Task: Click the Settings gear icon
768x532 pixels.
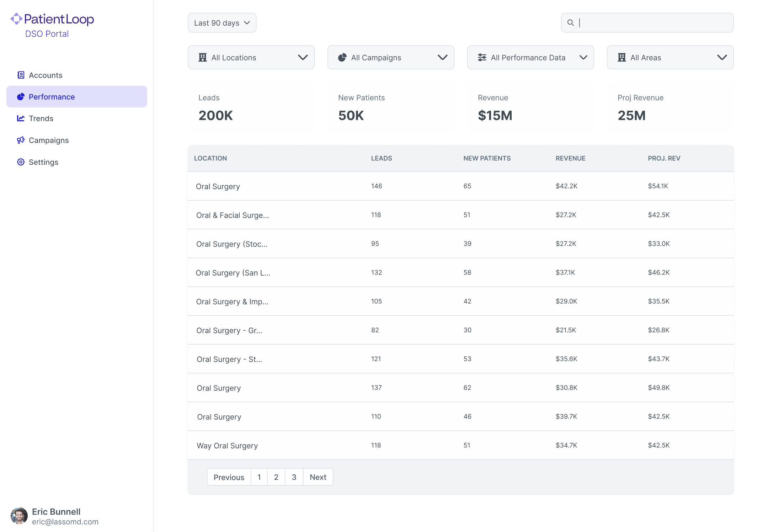Action: point(21,162)
